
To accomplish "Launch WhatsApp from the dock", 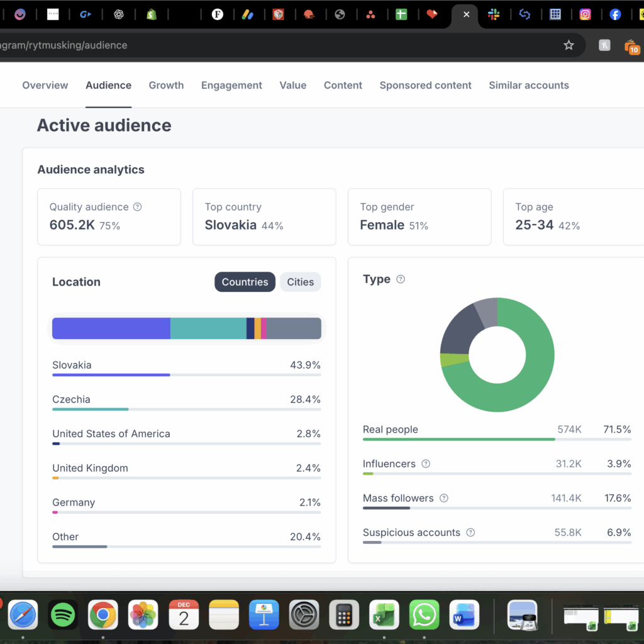I will pyautogui.click(x=425, y=614).
